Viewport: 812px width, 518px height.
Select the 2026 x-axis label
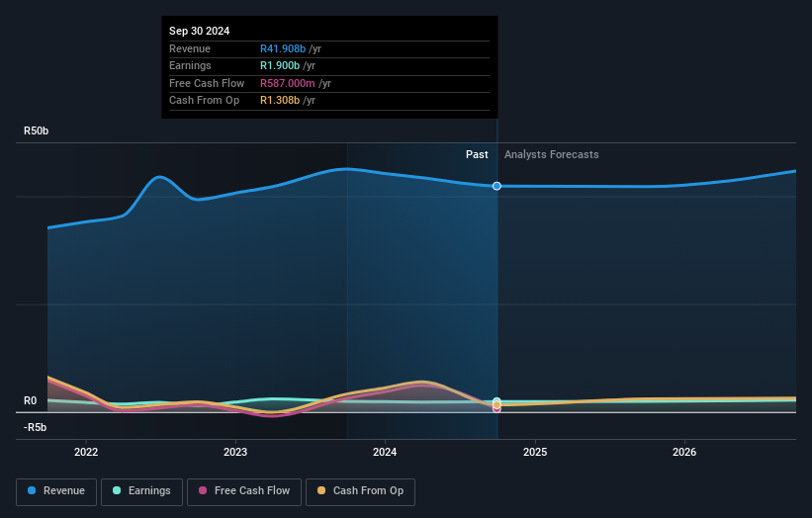click(x=684, y=452)
